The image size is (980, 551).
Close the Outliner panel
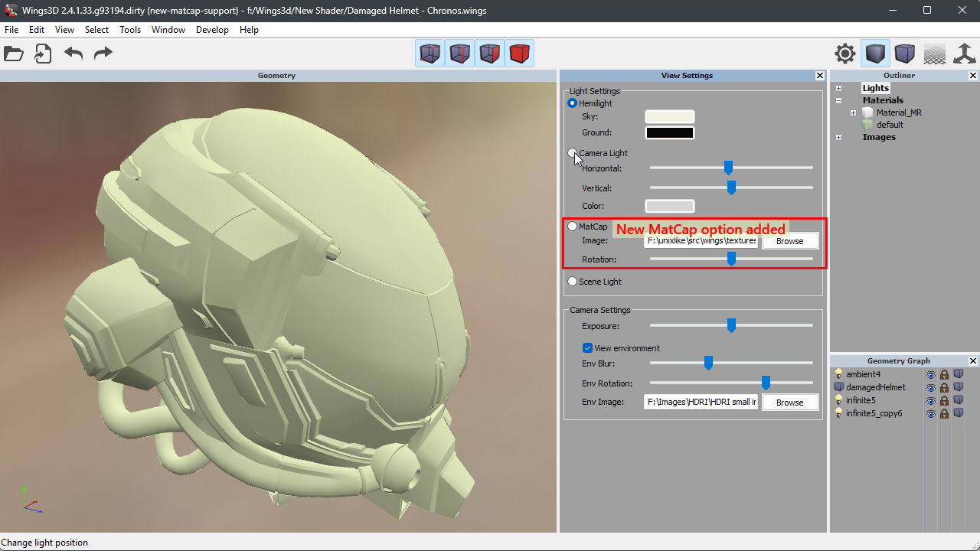[973, 76]
